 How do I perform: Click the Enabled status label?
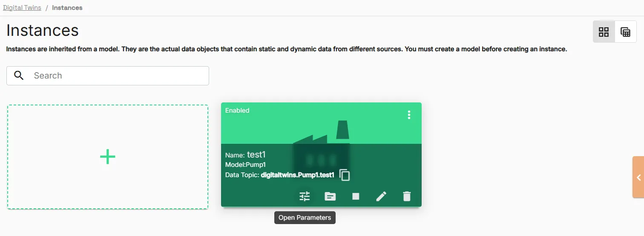pos(237,111)
